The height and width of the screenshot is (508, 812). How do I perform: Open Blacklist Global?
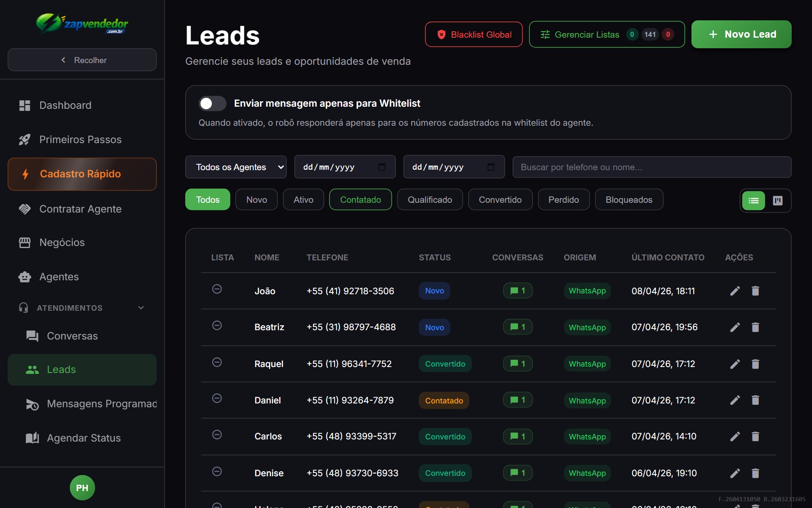click(x=473, y=34)
